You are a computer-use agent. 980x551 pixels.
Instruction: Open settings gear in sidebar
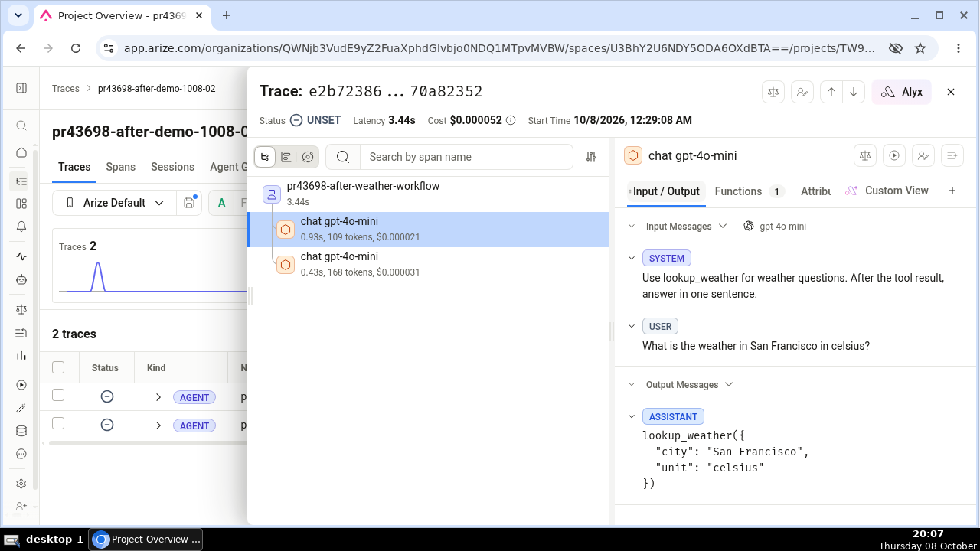(21, 484)
